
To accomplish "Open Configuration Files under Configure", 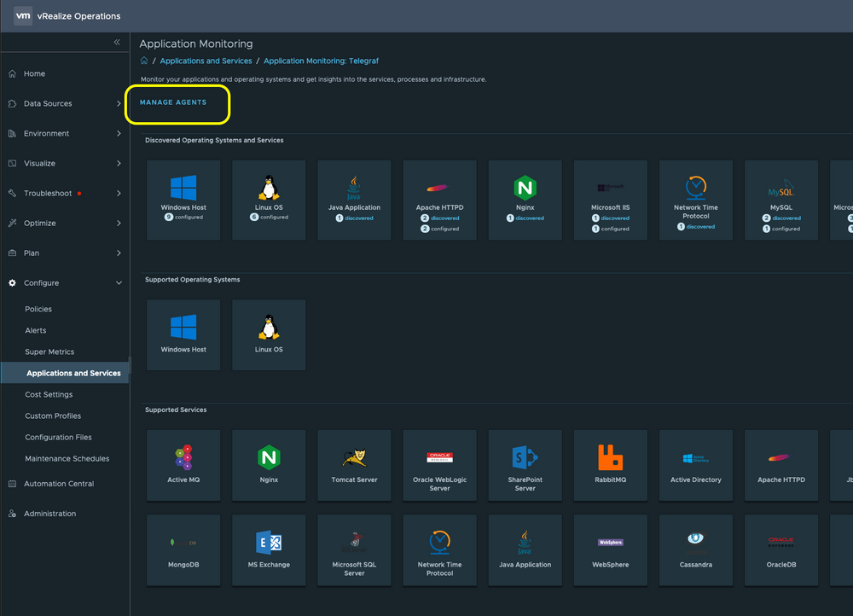I will [58, 438].
